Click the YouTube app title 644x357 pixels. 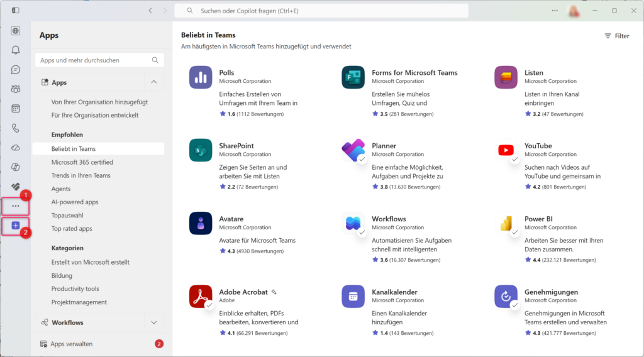tap(538, 146)
